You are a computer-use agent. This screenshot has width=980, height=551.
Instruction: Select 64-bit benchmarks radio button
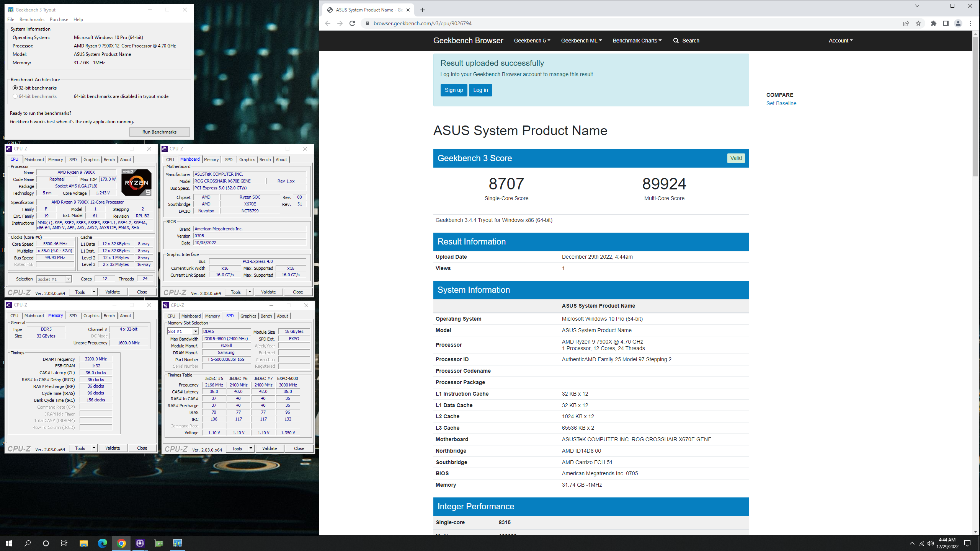pos(15,96)
